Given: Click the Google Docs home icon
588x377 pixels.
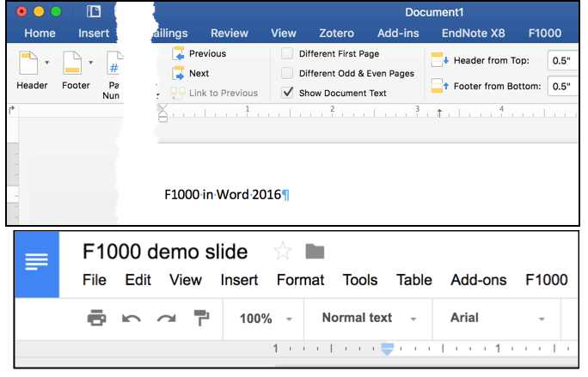Looking at the screenshot, I should [x=37, y=264].
